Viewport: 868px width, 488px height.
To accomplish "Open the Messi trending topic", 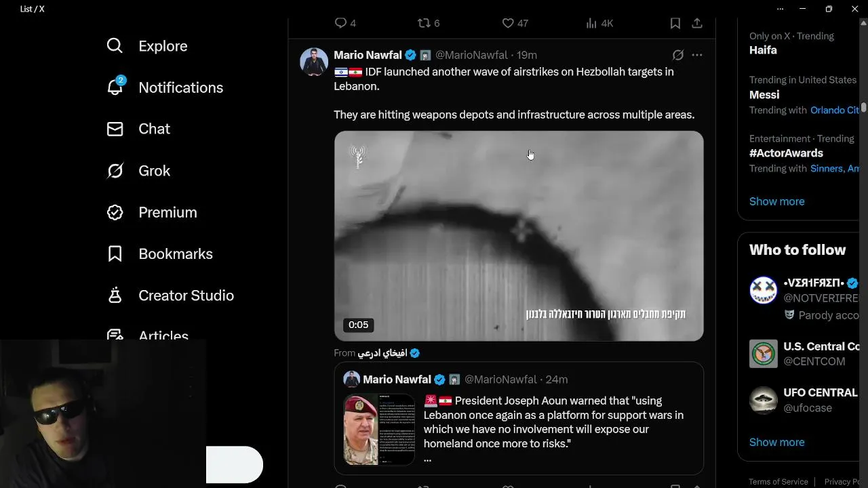I will point(764,95).
